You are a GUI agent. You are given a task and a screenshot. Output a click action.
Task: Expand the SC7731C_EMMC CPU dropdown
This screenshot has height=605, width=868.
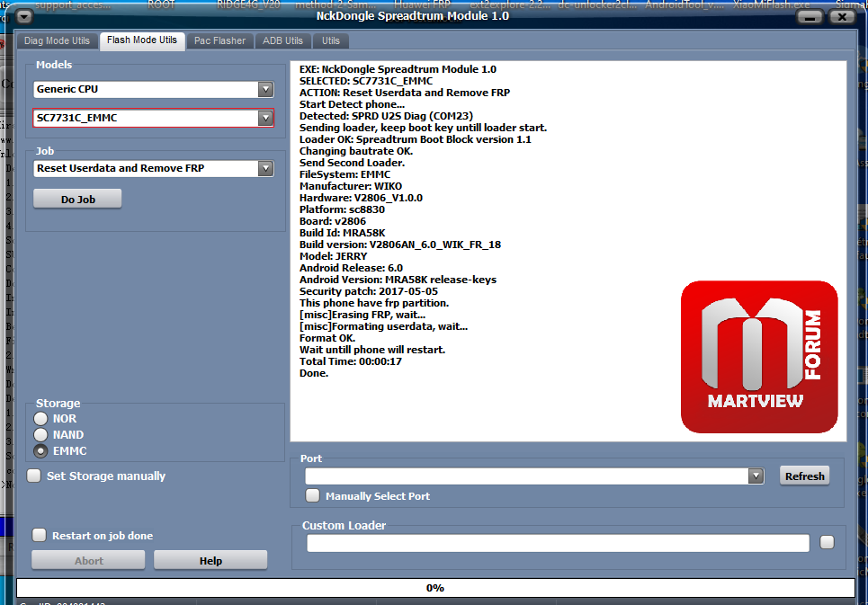(x=265, y=118)
